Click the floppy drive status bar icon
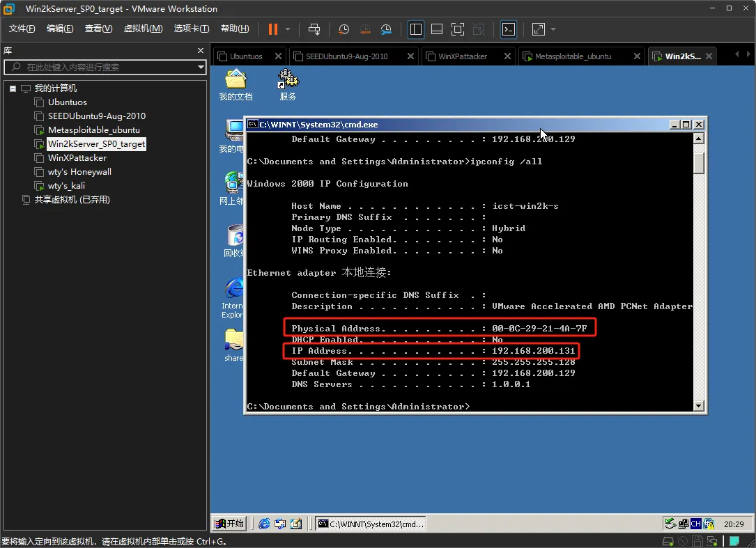 697,541
